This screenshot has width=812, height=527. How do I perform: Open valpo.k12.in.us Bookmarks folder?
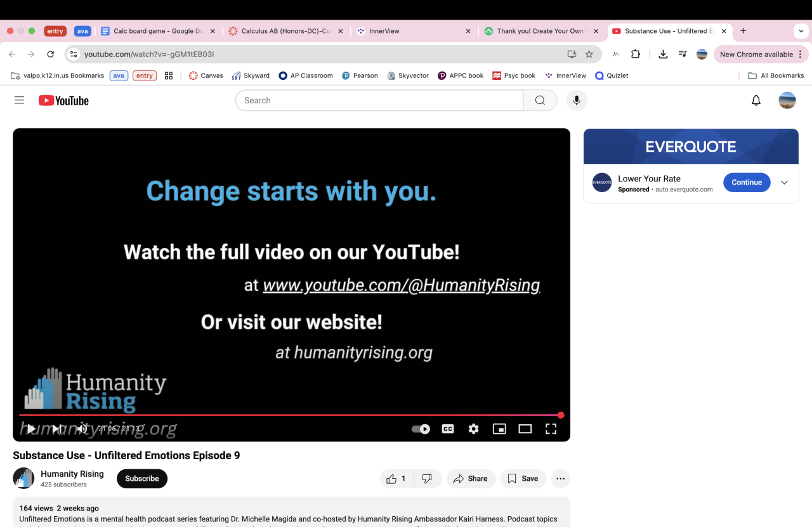point(57,75)
